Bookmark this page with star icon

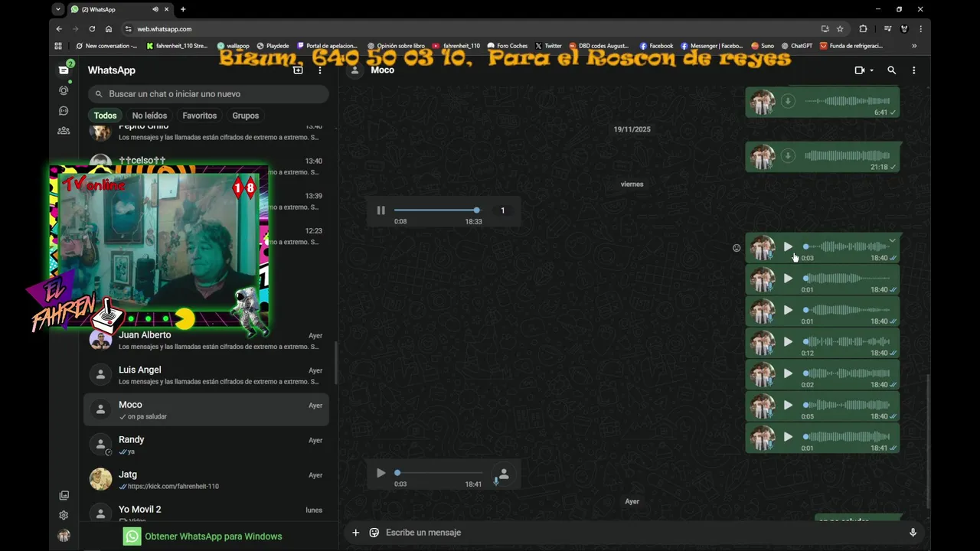[x=840, y=29]
